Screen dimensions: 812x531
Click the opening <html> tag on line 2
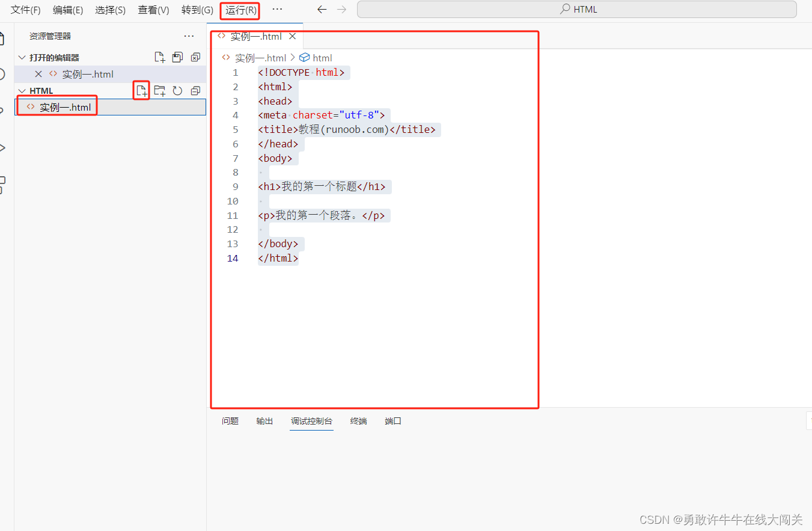(275, 87)
